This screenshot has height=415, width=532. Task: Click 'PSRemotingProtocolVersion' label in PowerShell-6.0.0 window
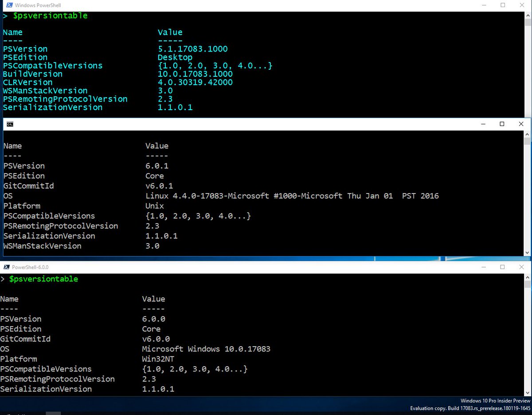point(57,379)
